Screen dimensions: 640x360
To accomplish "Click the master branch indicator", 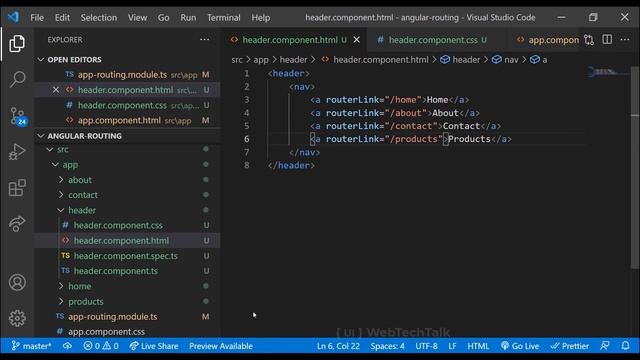I will pyautogui.click(x=31, y=346).
